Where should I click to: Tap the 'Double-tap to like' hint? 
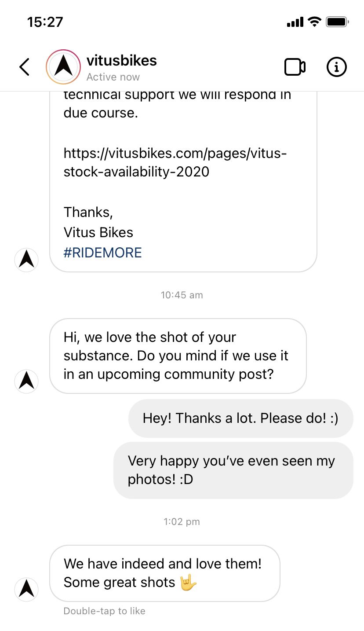coord(105,611)
